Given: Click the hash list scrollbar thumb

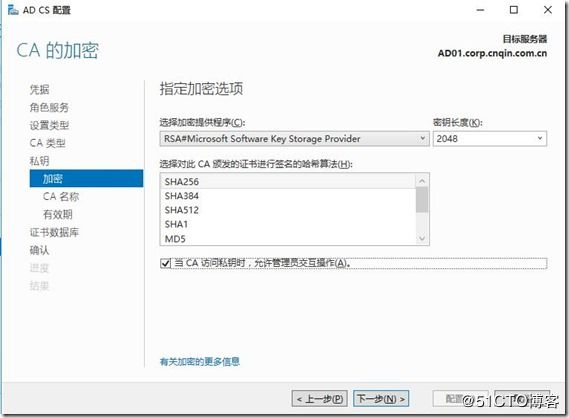Looking at the screenshot, I should (x=422, y=200).
